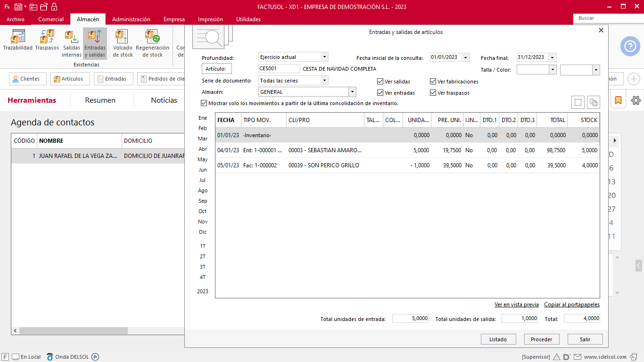Open the Trazabilidad ribbon tool

coord(18,41)
